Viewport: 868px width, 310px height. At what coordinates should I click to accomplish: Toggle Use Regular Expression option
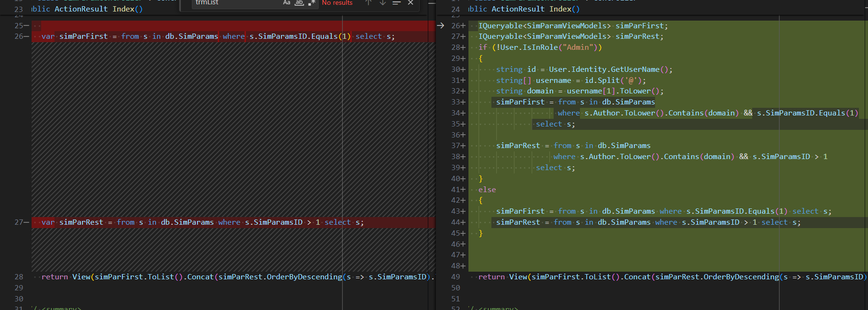[x=312, y=3]
